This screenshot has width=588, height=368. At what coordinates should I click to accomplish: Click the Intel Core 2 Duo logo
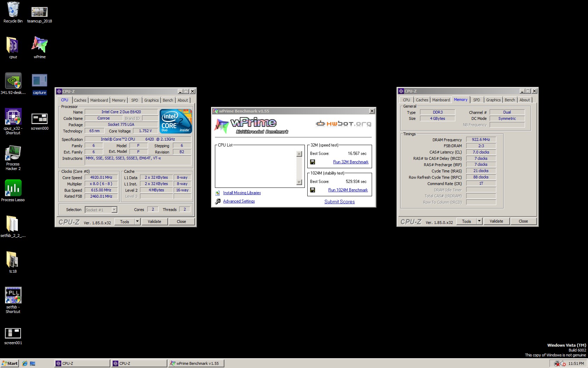click(176, 121)
